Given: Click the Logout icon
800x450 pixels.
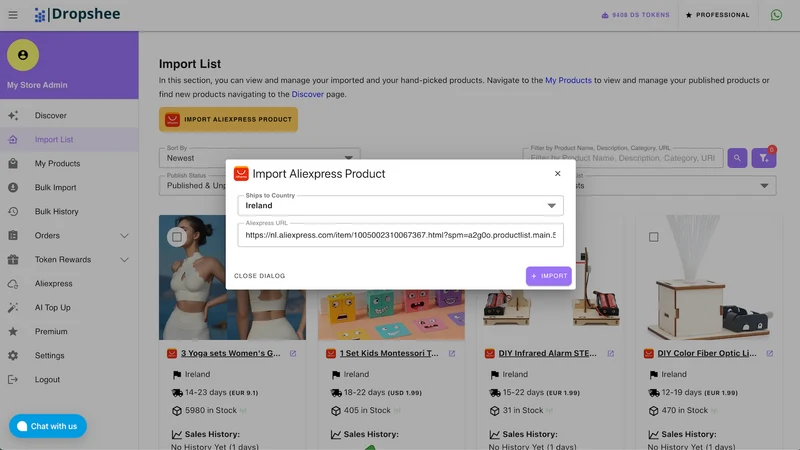Looking at the screenshot, I should pos(13,379).
